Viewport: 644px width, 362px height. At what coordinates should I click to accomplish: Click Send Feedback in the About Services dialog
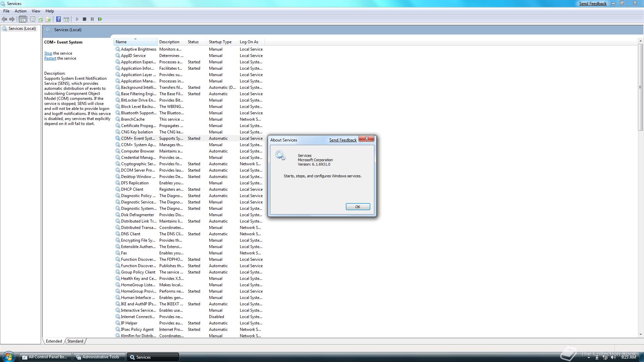[x=343, y=140]
